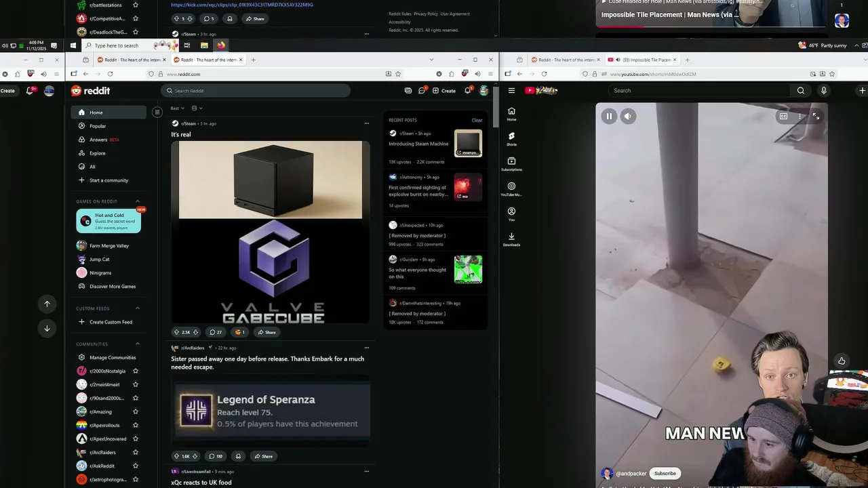Open the YouTube You sidebar item
Screen dimensions: 868x488
point(511,214)
